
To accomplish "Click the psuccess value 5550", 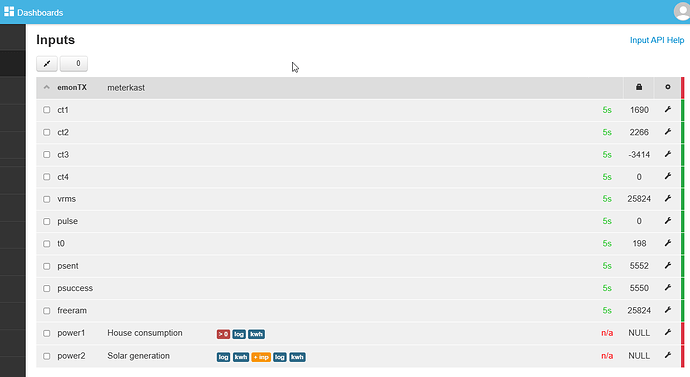I will tap(639, 288).
